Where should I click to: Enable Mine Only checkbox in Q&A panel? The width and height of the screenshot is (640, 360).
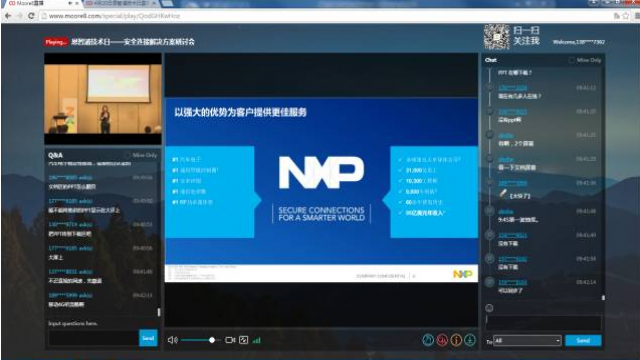(x=127, y=155)
